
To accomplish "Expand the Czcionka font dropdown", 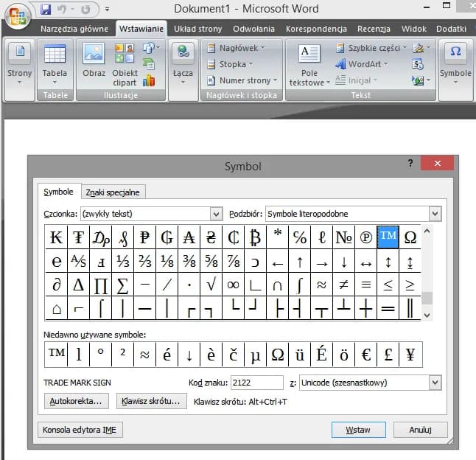I will pyautogui.click(x=216, y=214).
